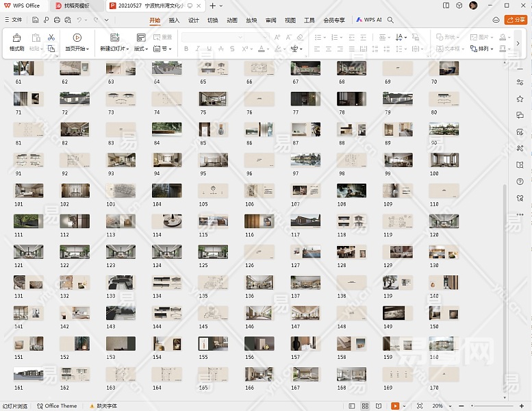
Task: Click the orange Share (分享) button
Action: click(515, 21)
